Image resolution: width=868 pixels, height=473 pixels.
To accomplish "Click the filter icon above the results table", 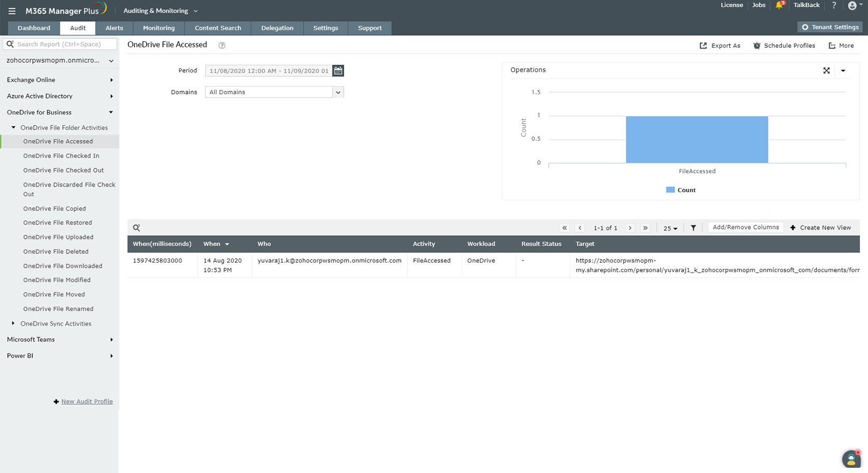I will [x=693, y=227].
